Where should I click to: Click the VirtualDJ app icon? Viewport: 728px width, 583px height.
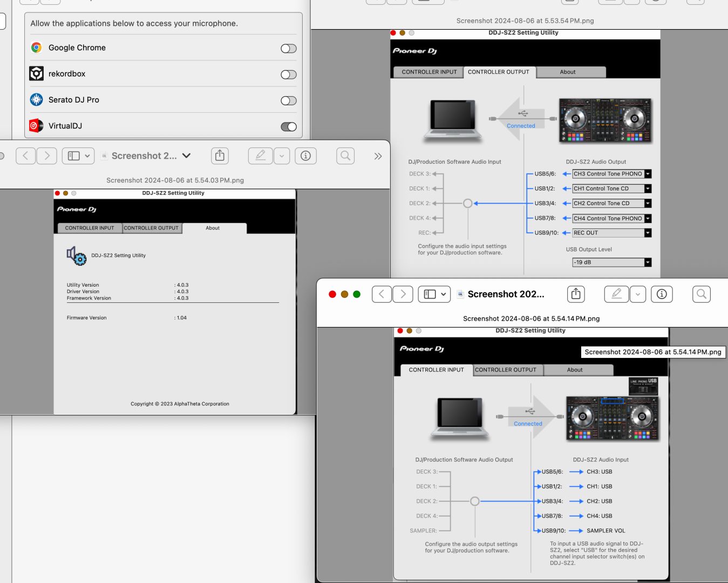36,126
